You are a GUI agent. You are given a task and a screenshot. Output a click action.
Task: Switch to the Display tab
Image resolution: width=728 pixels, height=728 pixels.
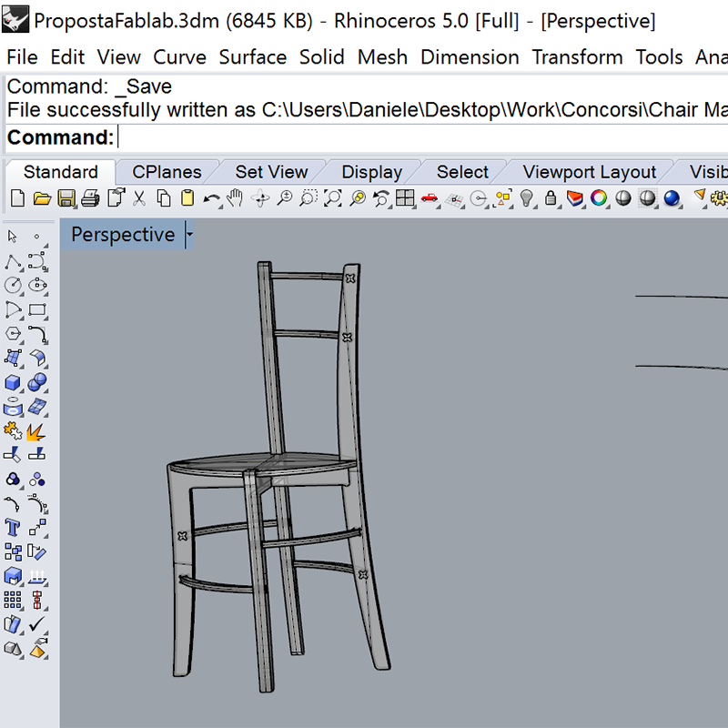tap(372, 172)
